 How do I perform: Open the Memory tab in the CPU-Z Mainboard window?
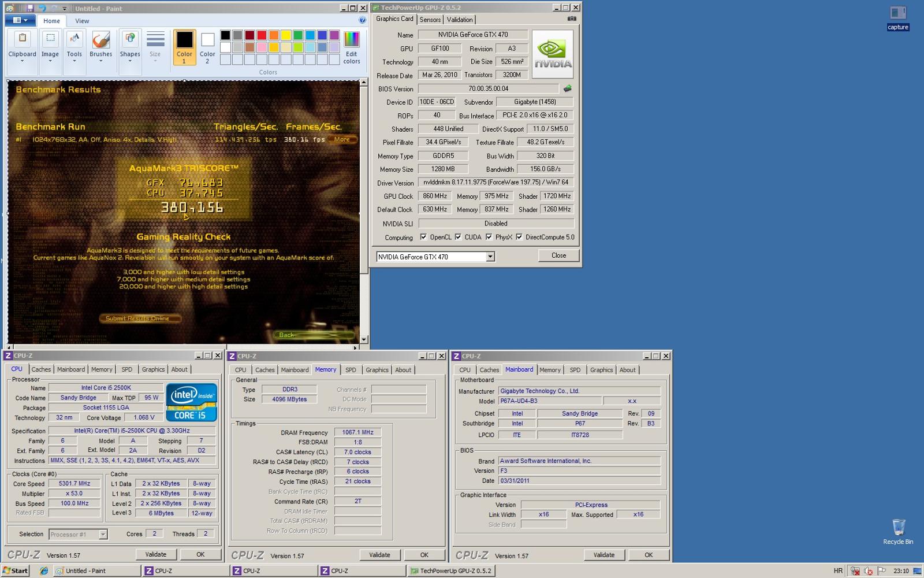point(550,370)
